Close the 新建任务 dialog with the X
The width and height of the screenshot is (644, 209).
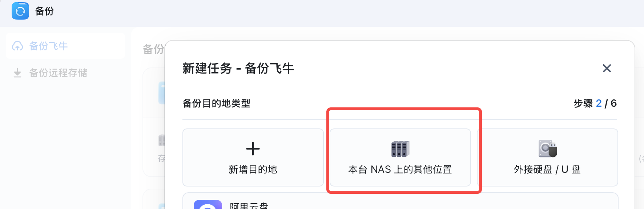click(607, 68)
